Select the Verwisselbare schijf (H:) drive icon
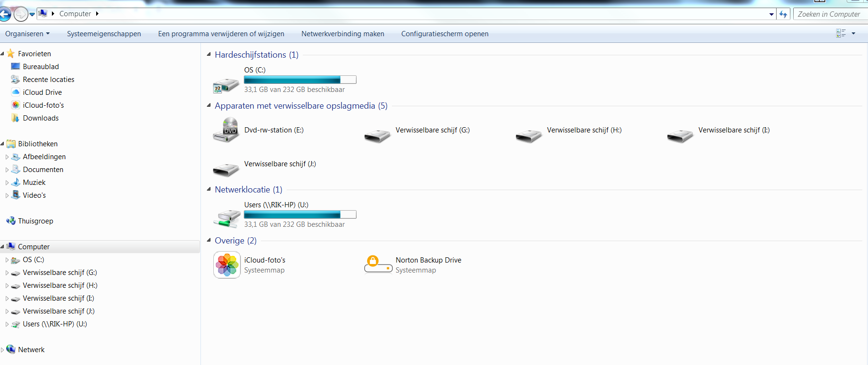 (x=529, y=136)
